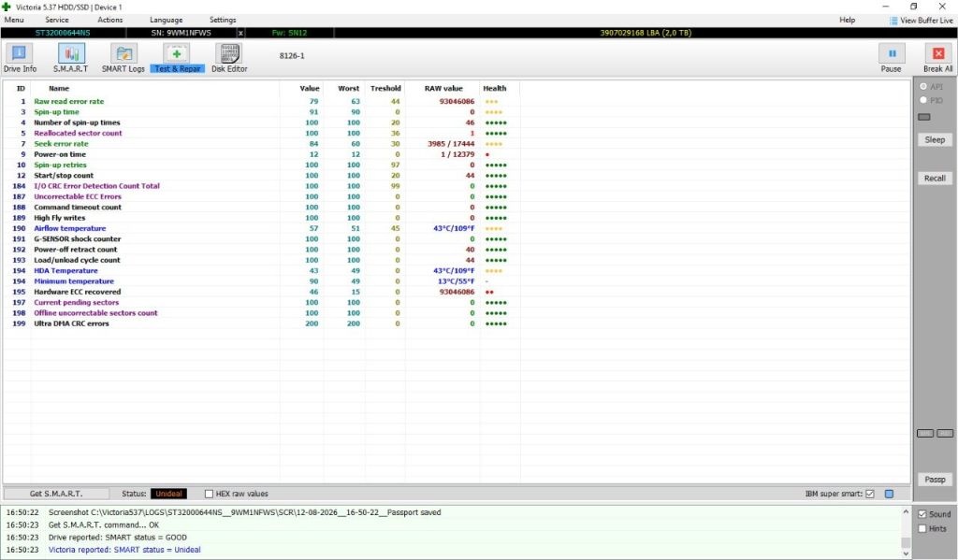
Task: Click the Passp button
Action: 935,480
